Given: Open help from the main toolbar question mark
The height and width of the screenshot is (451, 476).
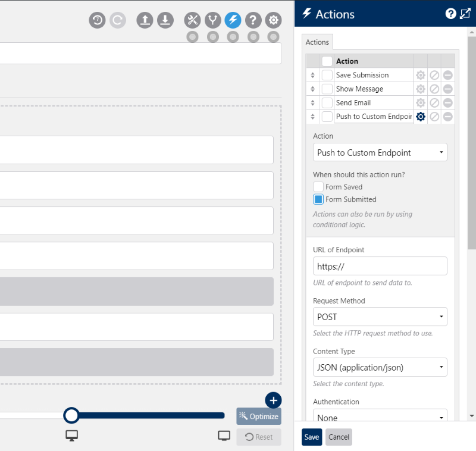Looking at the screenshot, I should [253, 20].
